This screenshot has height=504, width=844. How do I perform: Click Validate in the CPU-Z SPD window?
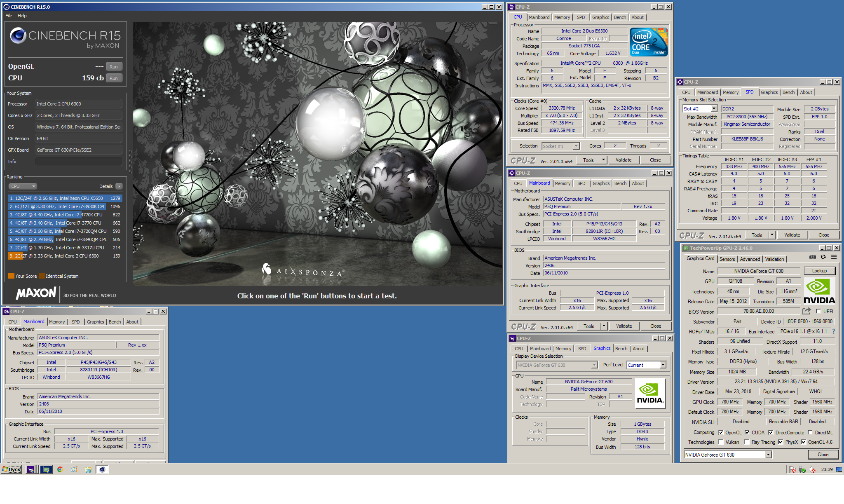pyautogui.click(x=792, y=235)
